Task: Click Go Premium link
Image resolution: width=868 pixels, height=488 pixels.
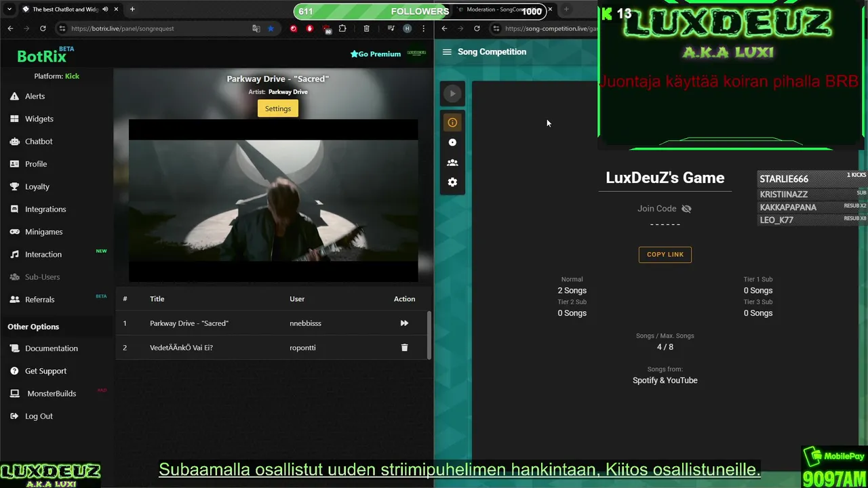Action: point(376,54)
